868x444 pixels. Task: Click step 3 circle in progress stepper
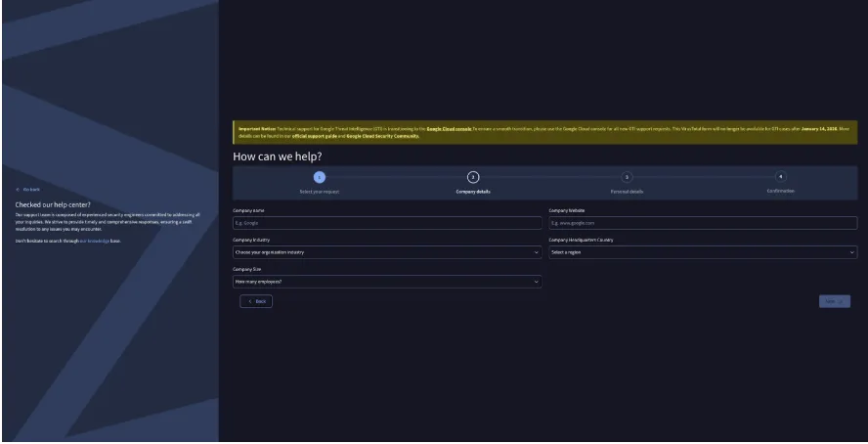point(627,177)
